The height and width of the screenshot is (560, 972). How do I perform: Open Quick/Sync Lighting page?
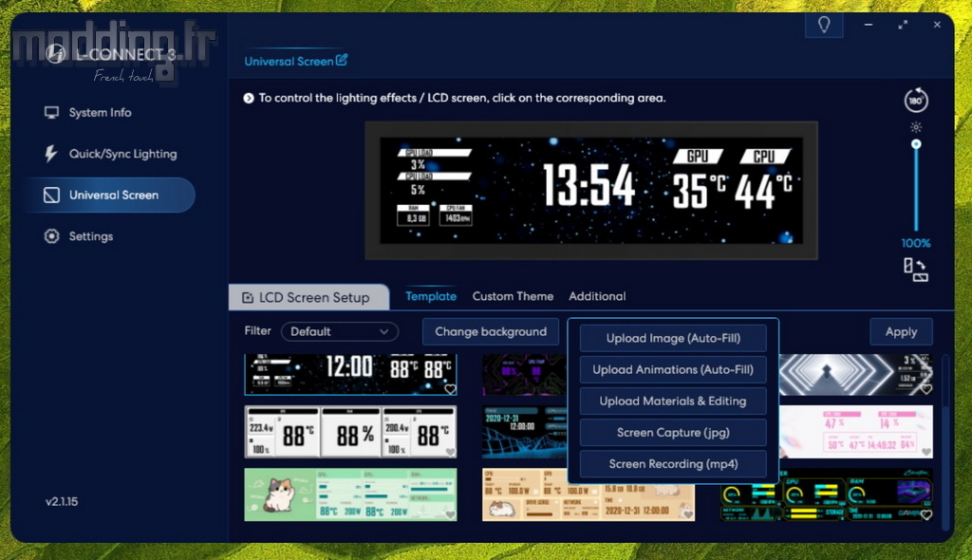pyautogui.click(x=122, y=154)
